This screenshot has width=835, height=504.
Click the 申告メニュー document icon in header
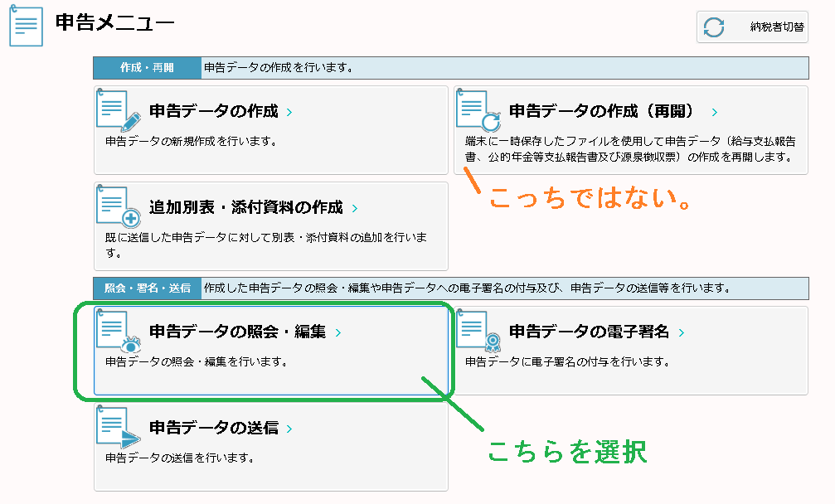27,27
